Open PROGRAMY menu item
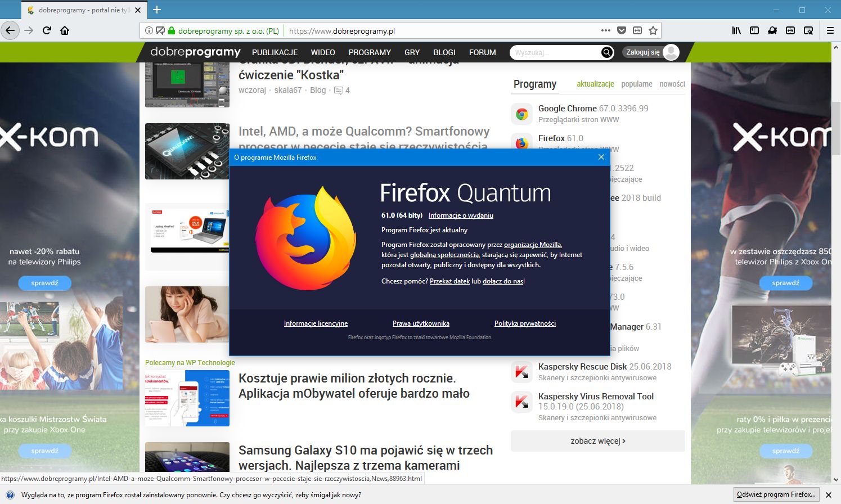 coord(370,52)
